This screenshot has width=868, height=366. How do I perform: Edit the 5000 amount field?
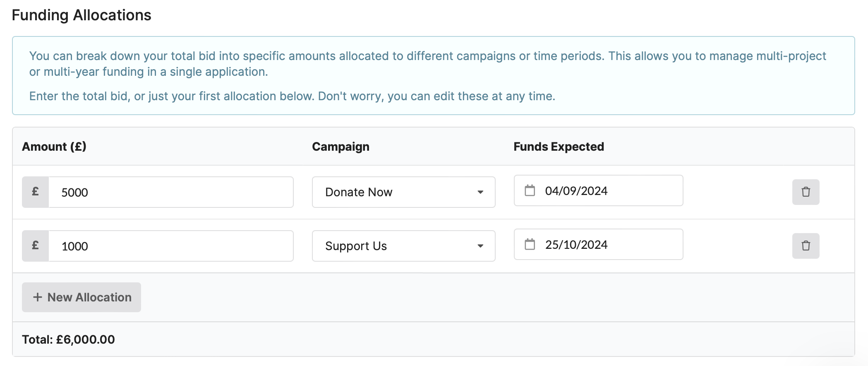(171, 192)
